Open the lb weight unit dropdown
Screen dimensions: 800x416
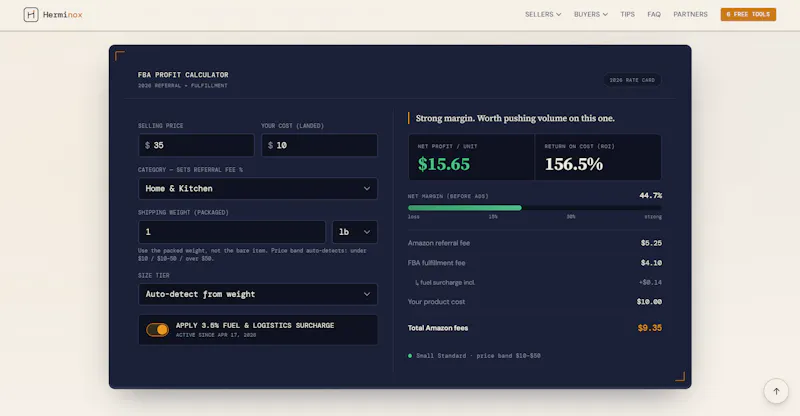355,232
